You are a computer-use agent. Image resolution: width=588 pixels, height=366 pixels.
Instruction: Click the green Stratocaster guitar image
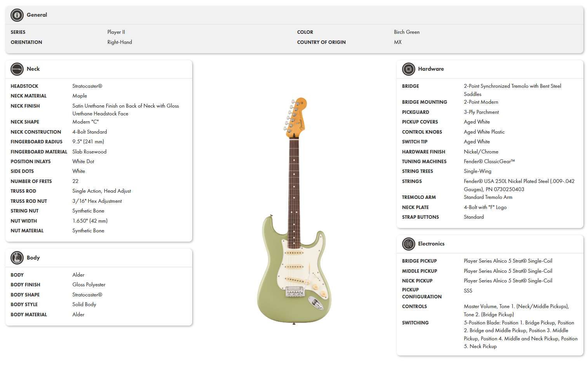[294, 211]
